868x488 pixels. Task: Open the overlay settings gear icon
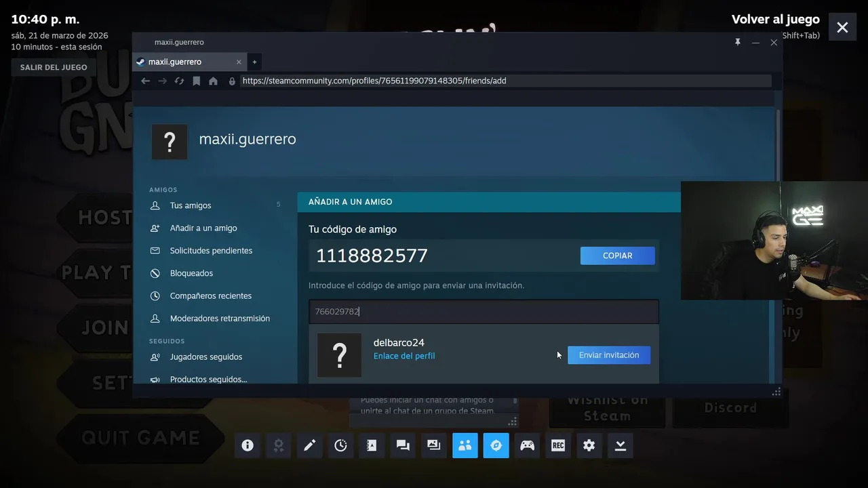tap(589, 445)
